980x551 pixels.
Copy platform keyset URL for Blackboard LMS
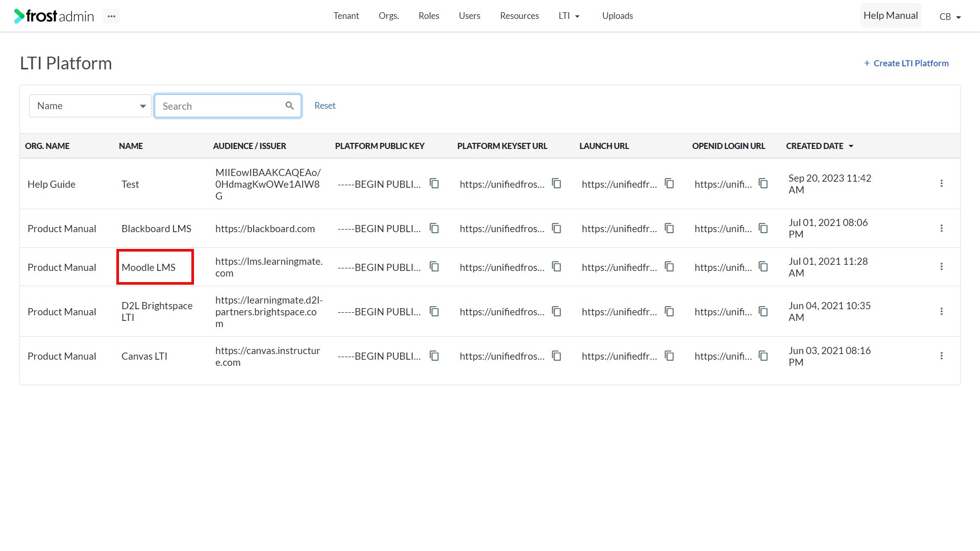pyautogui.click(x=557, y=228)
